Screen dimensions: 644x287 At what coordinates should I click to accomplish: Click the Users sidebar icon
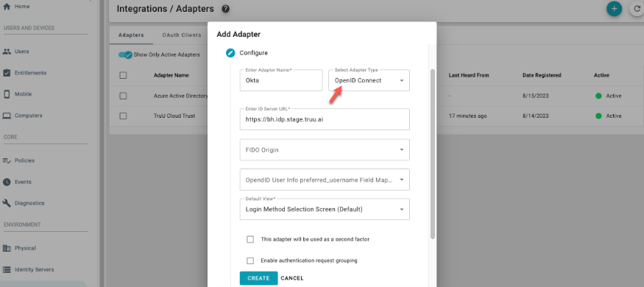tap(7, 52)
